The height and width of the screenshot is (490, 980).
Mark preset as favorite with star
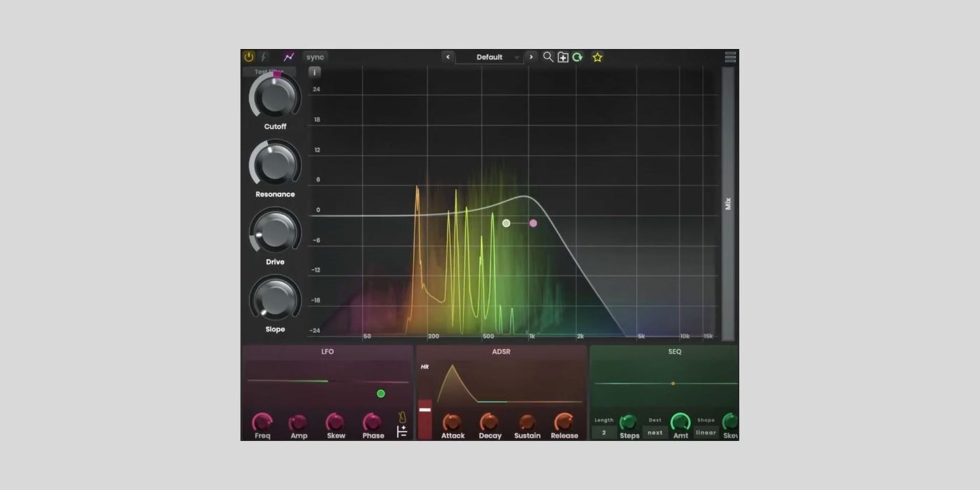[x=597, y=57]
